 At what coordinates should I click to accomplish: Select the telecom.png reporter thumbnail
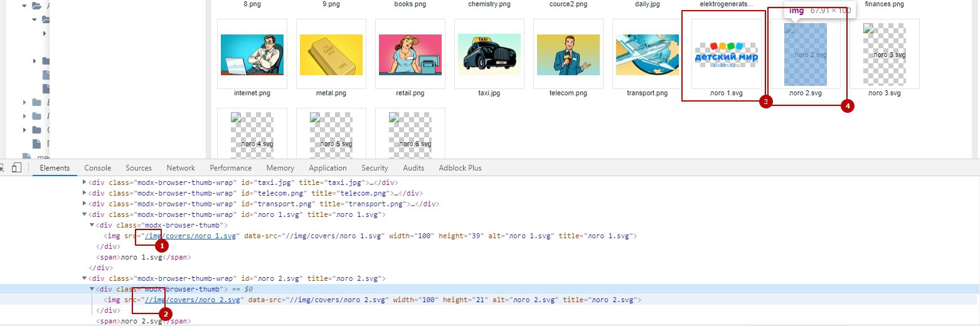(x=568, y=55)
